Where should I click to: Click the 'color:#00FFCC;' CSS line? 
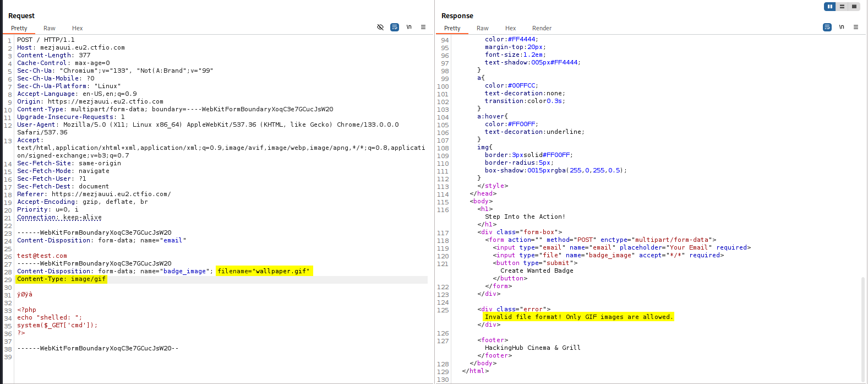pyautogui.click(x=512, y=85)
